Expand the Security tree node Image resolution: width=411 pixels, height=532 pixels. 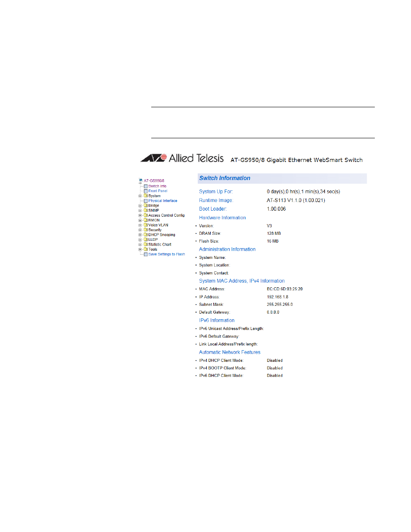click(x=140, y=230)
